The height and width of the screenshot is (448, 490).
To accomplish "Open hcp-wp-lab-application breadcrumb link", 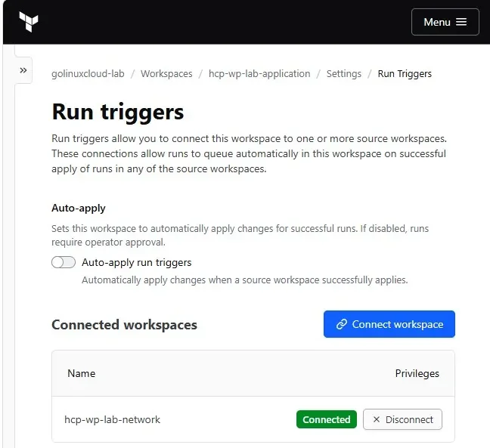I will (x=259, y=74).
